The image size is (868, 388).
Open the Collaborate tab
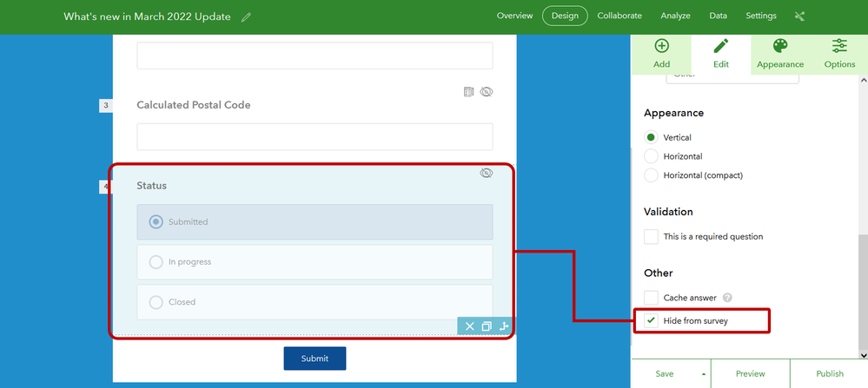pyautogui.click(x=620, y=16)
